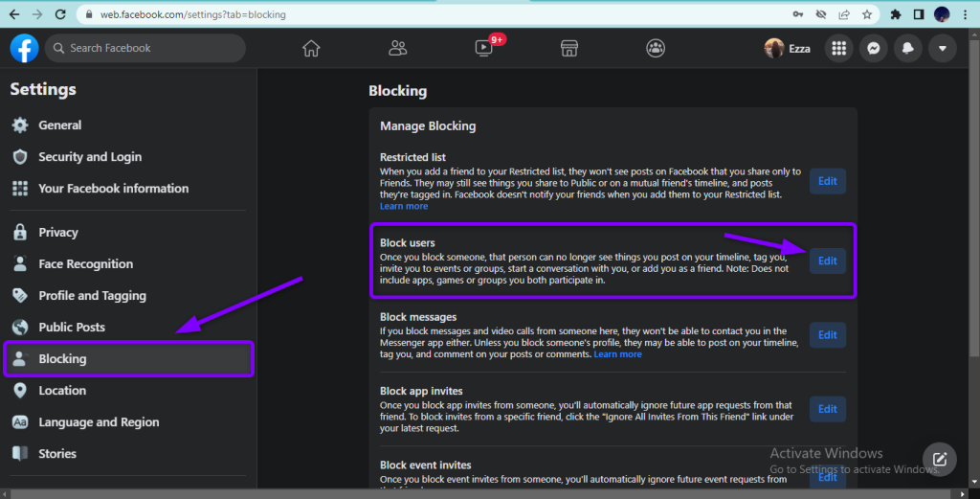The width and height of the screenshot is (980, 499).
Task: Reload the page in the browser
Action: pyautogui.click(x=60, y=13)
